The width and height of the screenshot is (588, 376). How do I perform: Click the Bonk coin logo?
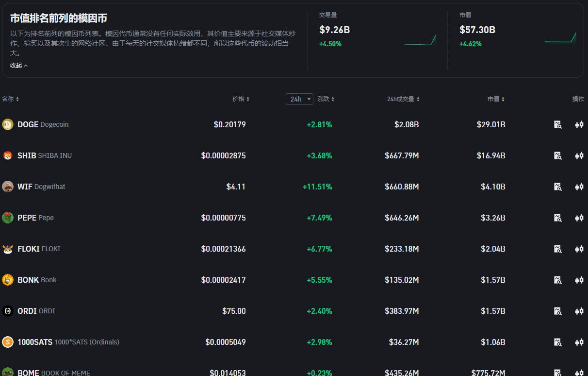[x=8, y=280]
